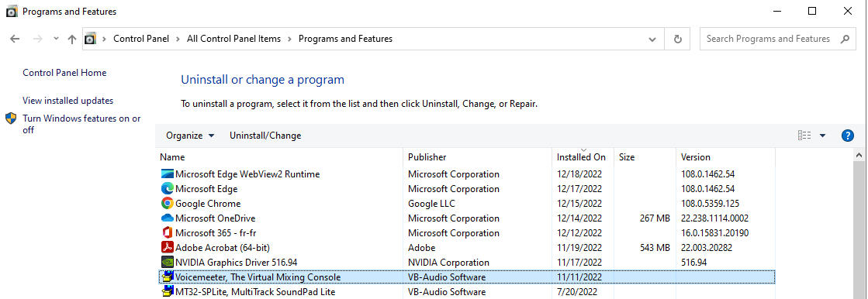Open the Recent locations dropdown arrow
Viewport: 868px width, 299px height.
(56, 39)
